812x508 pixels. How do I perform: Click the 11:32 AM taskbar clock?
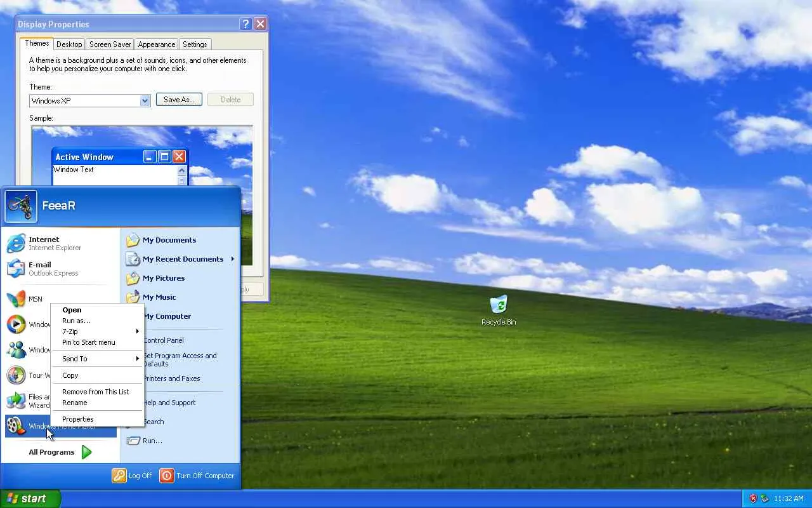[x=789, y=498]
